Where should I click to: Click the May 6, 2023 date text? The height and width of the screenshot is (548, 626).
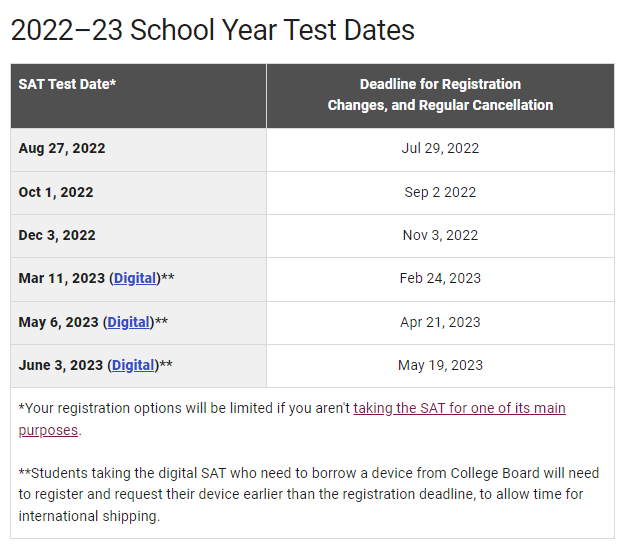tap(58, 322)
